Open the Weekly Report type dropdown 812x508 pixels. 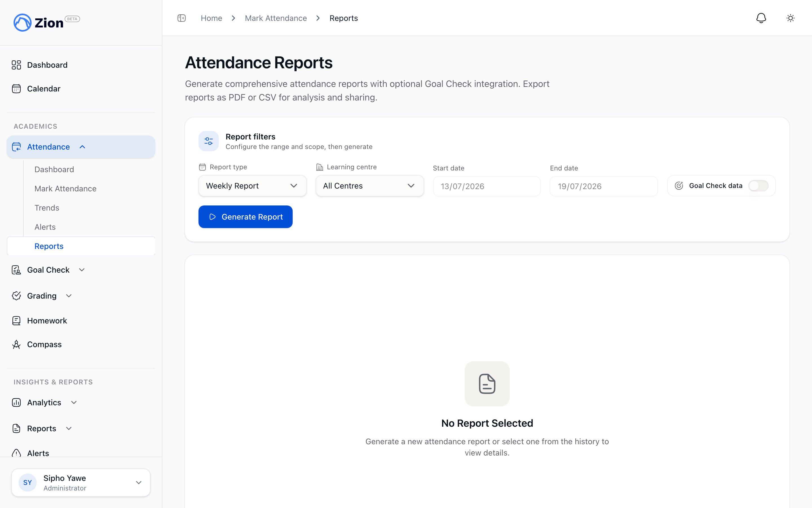tap(252, 186)
